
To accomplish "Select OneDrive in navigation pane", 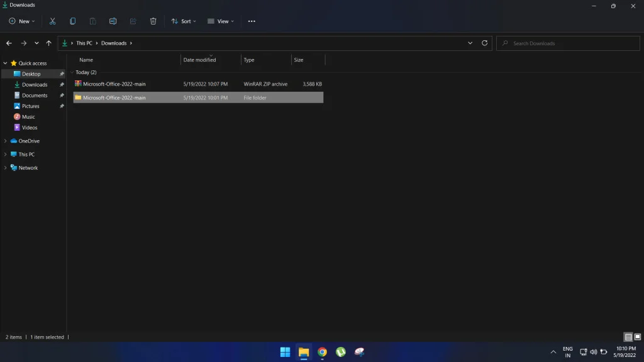I will (x=29, y=141).
